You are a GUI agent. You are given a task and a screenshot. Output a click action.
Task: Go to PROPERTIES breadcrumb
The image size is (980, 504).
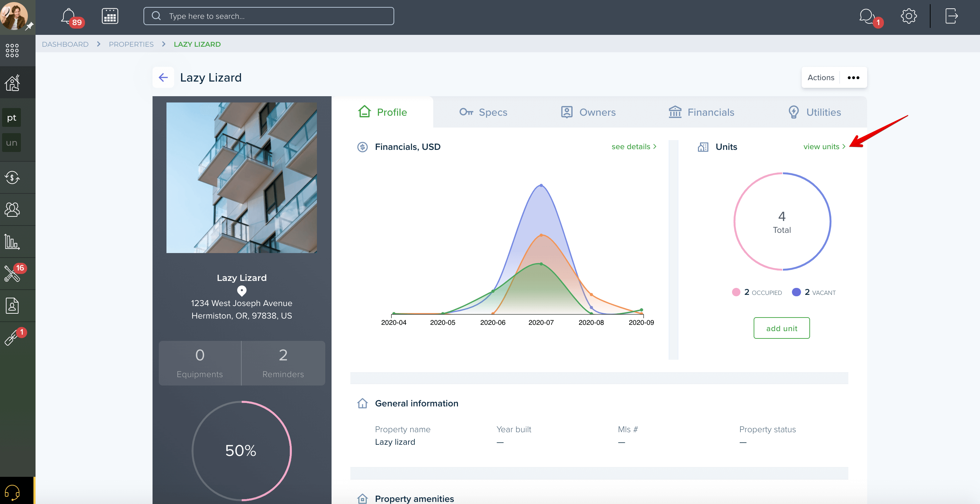pos(131,44)
